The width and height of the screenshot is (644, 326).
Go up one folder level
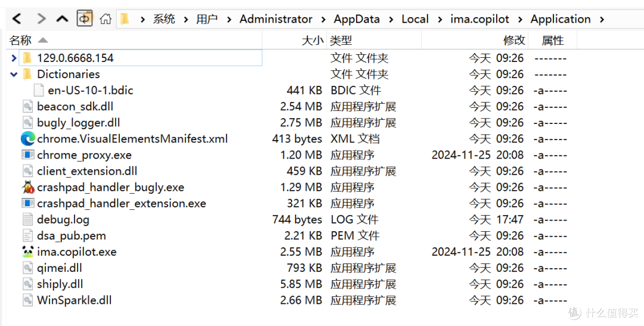(63, 19)
